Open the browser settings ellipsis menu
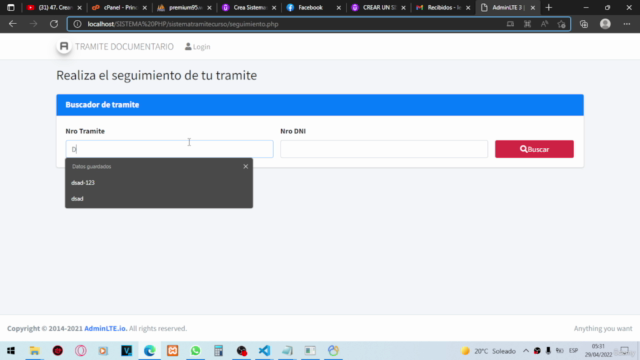Screen dimensions: 640x360 [x=627, y=24]
